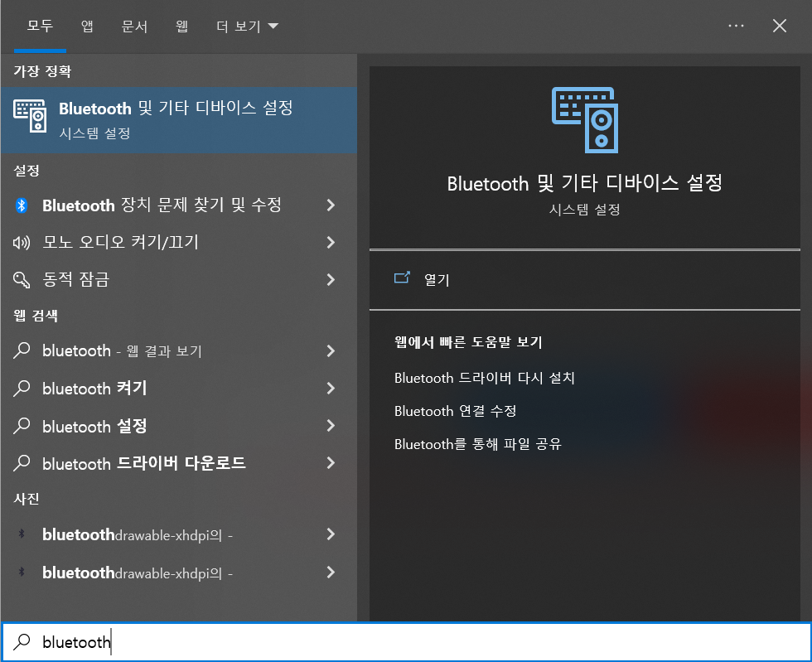Open Bluetooth를 통해 파일 공유 help link

coord(477,444)
